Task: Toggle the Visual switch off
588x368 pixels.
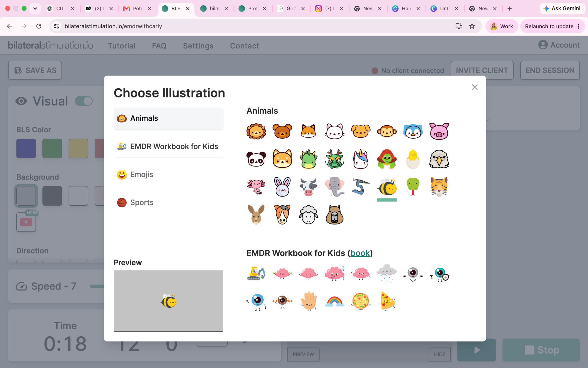Action: pyautogui.click(x=84, y=101)
